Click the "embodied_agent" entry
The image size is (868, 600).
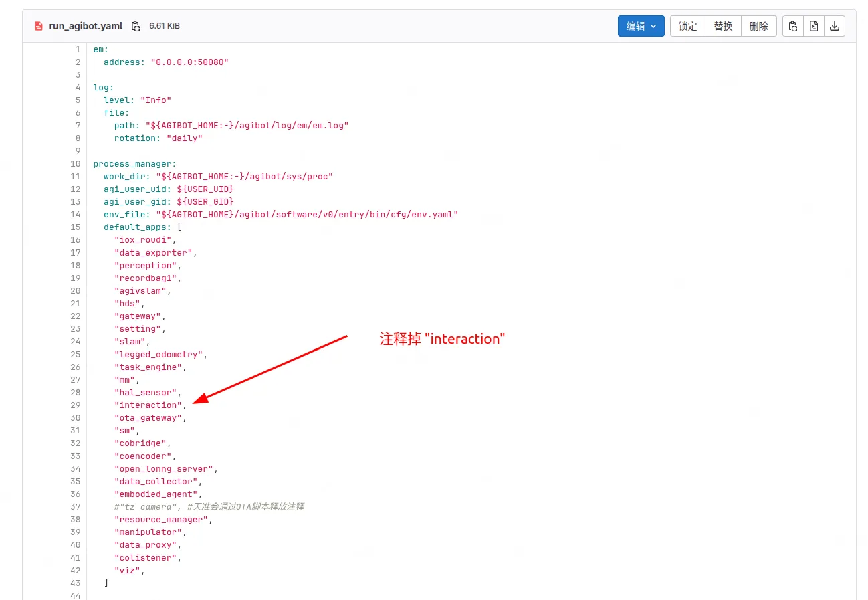coord(155,494)
